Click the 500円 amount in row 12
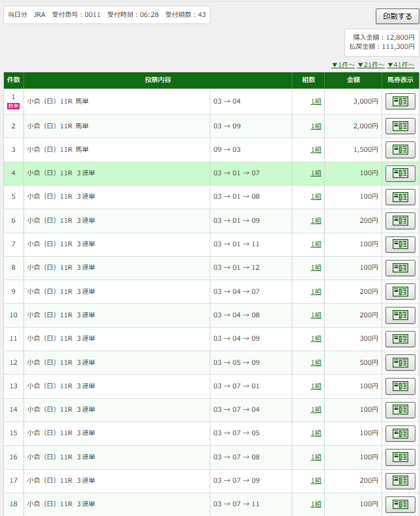Viewport: 420px width, 516px height. (x=369, y=363)
